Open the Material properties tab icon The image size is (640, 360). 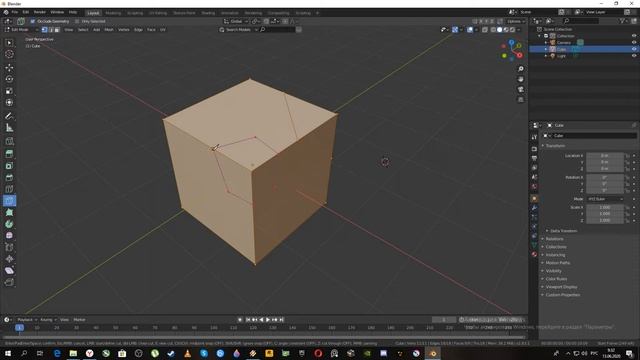[x=534, y=254]
